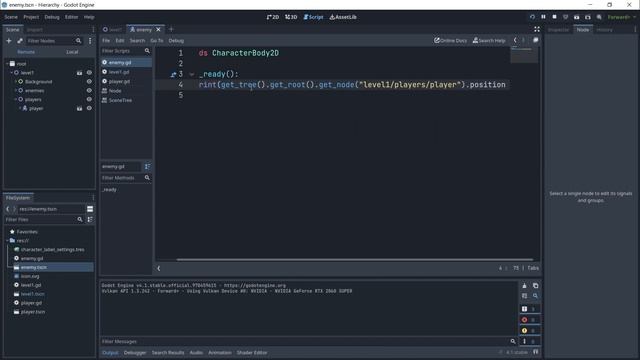Open the Inspector dock options menu

click(x=635, y=29)
